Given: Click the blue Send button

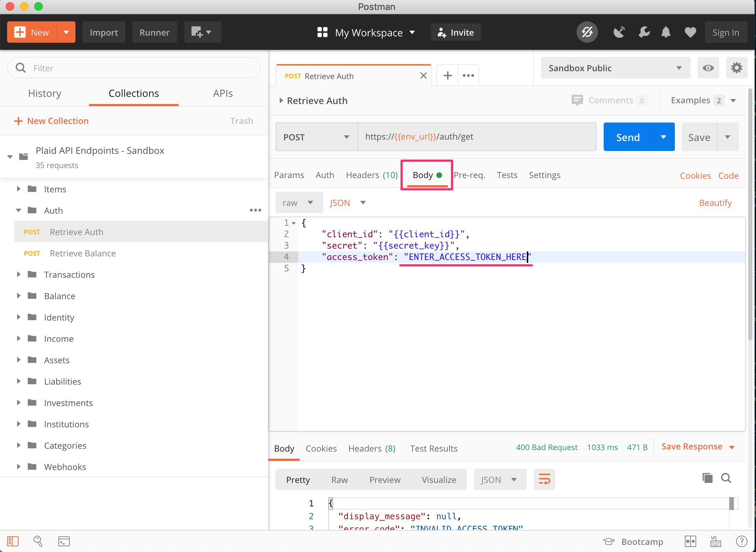Looking at the screenshot, I should coord(628,137).
